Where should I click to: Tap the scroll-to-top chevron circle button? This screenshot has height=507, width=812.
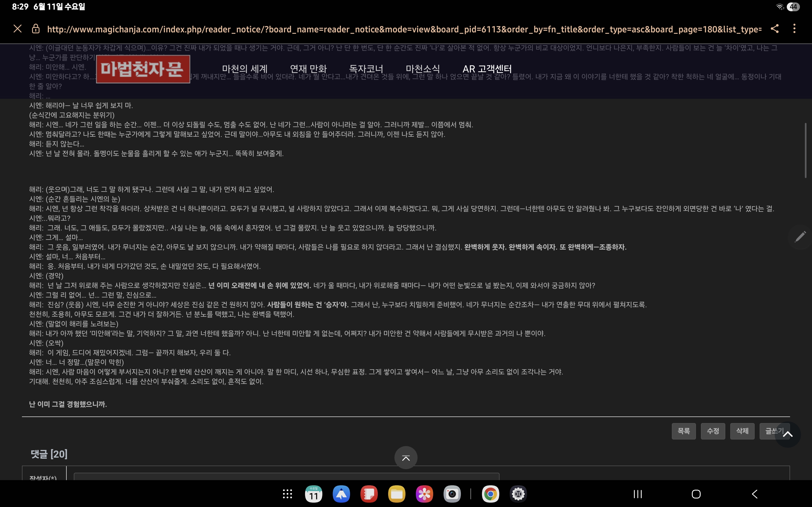788,435
